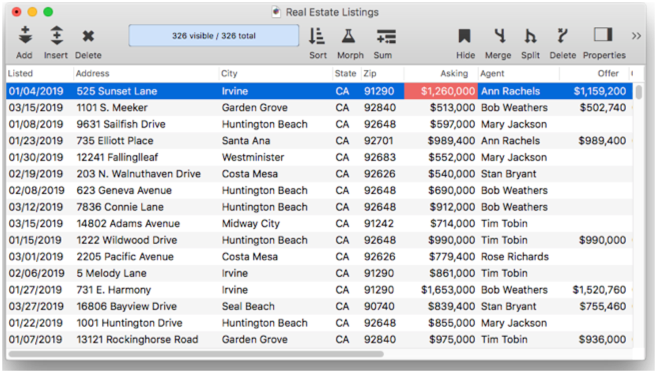657x373 pixels.
Task: Select 9631 Sailfish Drive row address
Action: click(x=121, y=124)
